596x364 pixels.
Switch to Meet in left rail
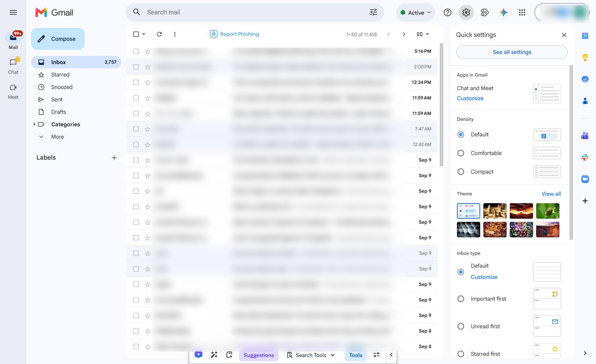13,92
